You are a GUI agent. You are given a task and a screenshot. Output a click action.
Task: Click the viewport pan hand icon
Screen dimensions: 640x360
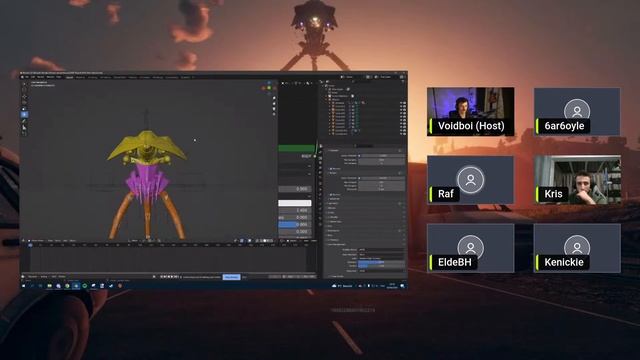[274, 104]
